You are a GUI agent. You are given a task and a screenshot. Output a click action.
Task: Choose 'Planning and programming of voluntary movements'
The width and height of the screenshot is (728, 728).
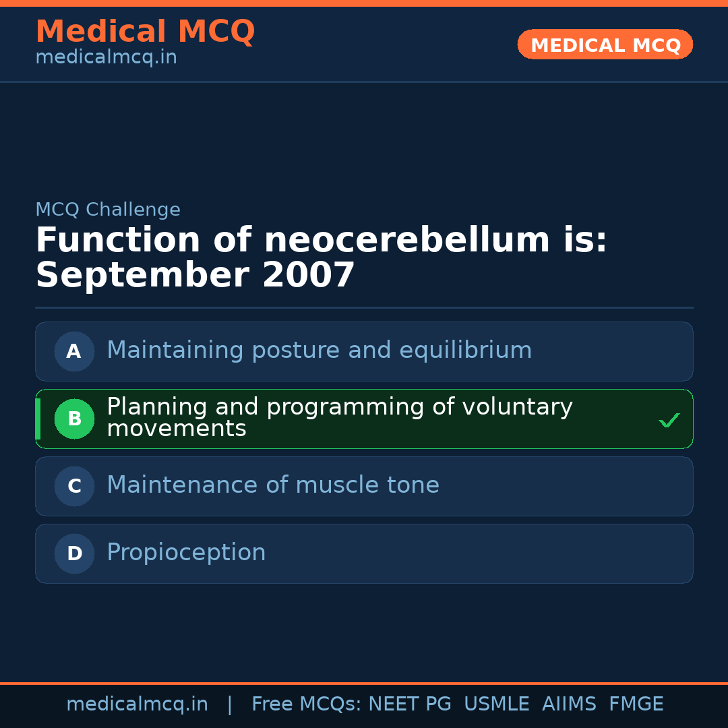339,418
